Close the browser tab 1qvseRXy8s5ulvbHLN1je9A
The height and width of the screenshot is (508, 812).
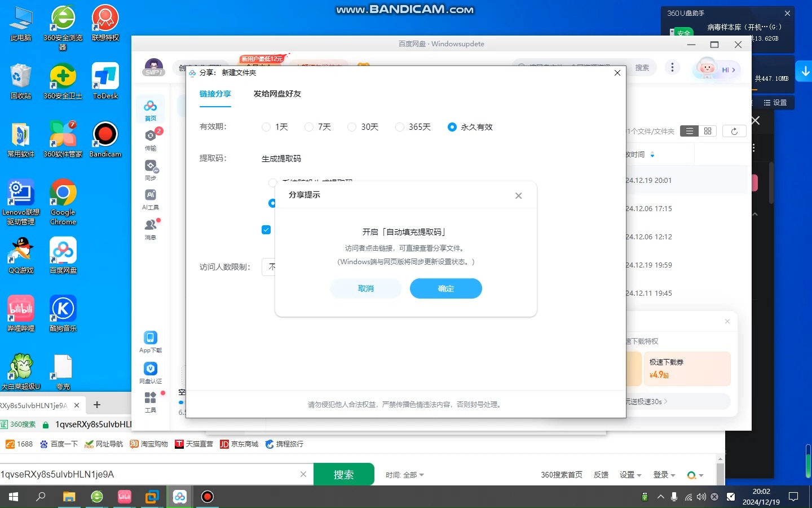click(x=77, y=405)
